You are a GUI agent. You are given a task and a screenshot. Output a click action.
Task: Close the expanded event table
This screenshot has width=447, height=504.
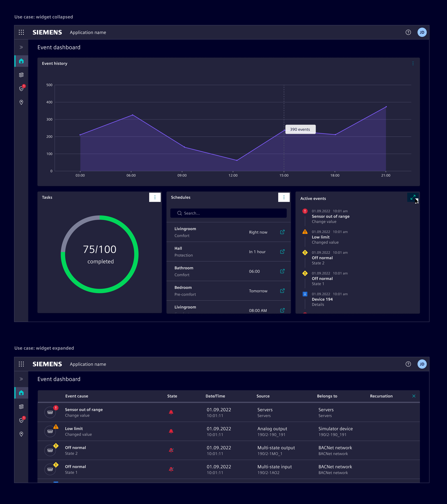point(414,396)
